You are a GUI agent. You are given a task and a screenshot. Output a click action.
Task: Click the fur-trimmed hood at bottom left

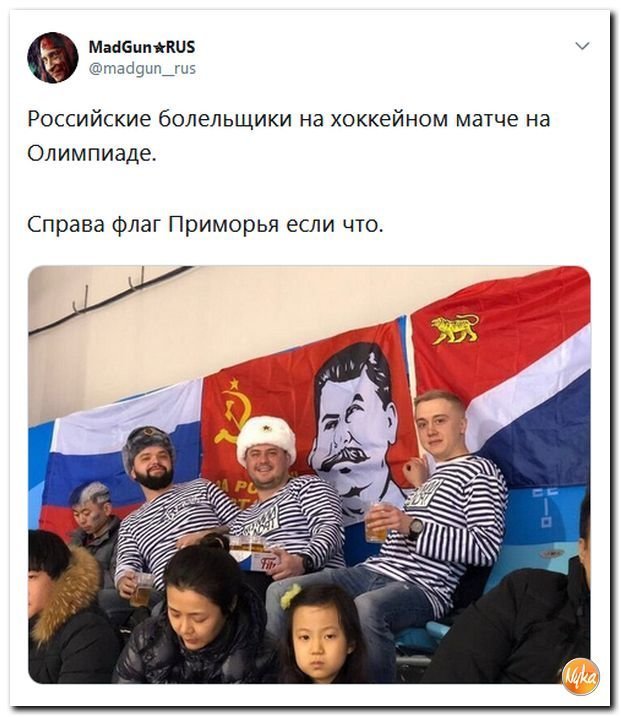[62, 592]
